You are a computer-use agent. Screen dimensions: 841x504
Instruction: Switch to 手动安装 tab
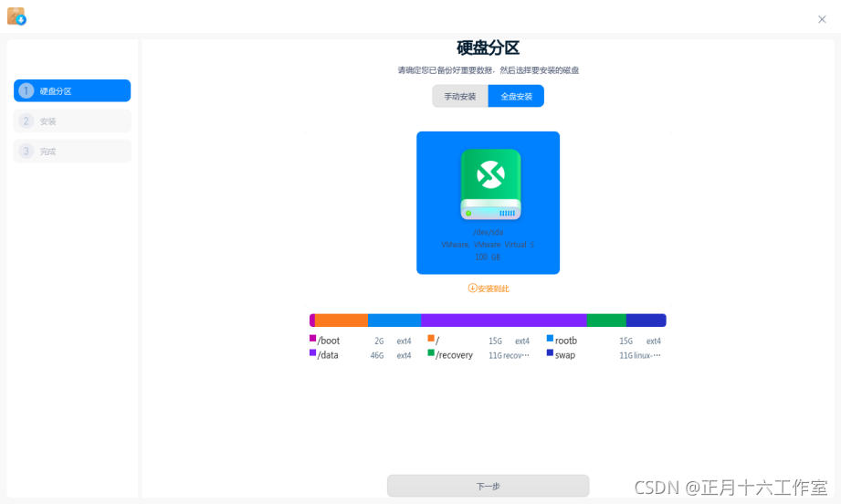tap(460, 96)
